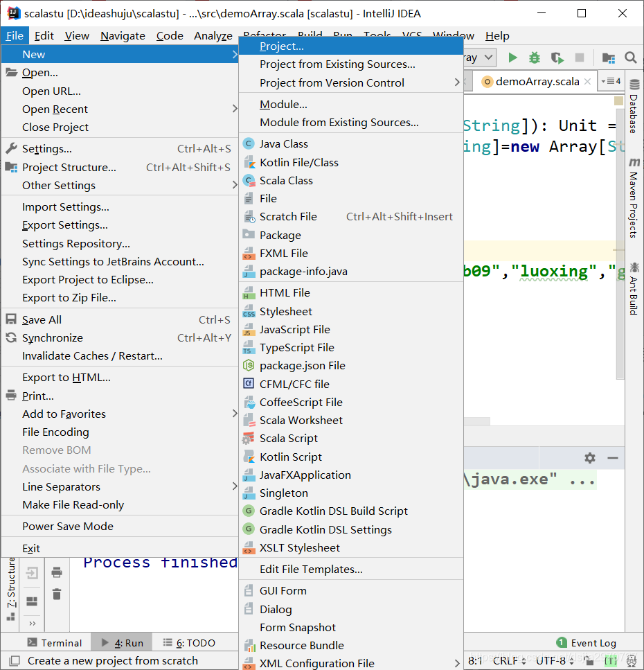Toggle Make File Read-only

(x=73, y=504)
